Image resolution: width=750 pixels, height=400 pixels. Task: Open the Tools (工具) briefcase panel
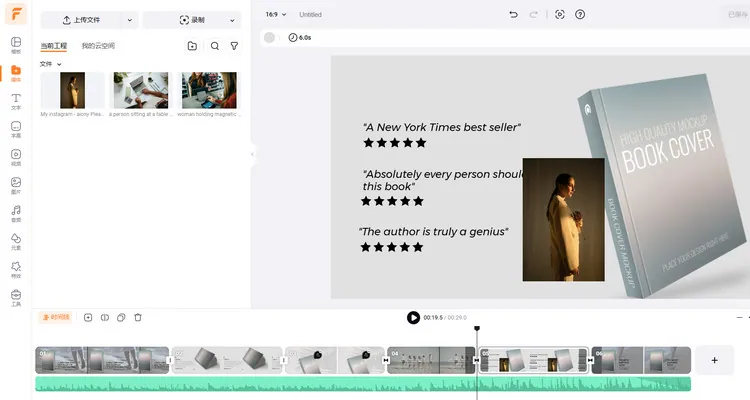tap(16, 298)
